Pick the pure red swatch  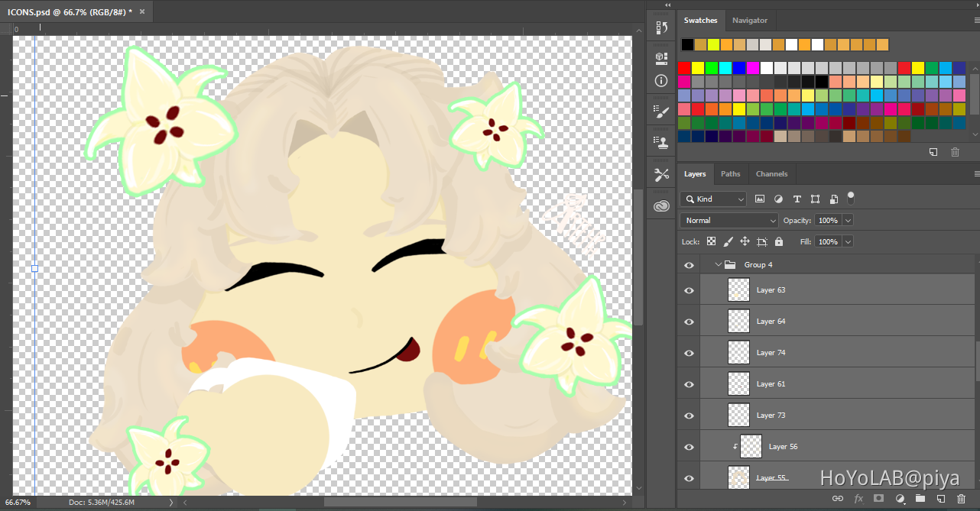[684, 68]
